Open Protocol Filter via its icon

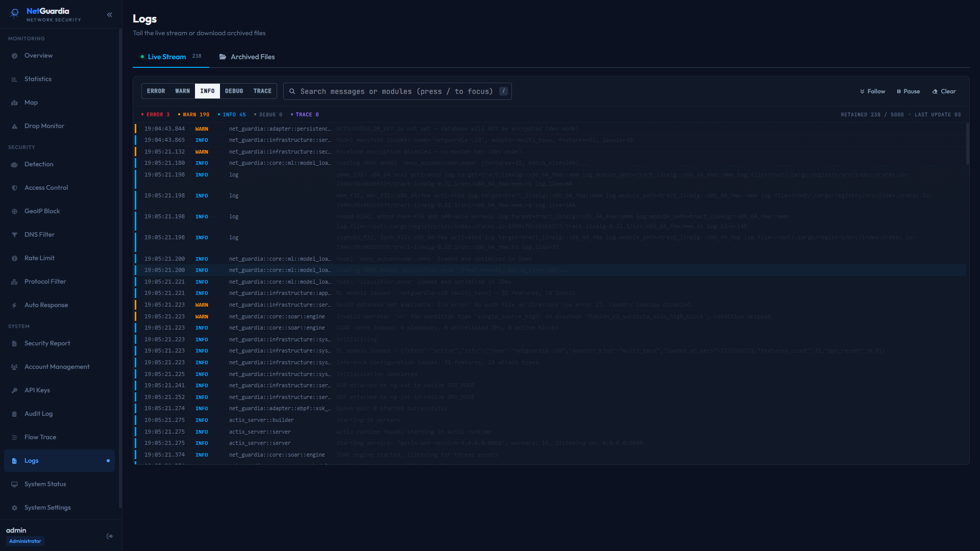[14, 282]
